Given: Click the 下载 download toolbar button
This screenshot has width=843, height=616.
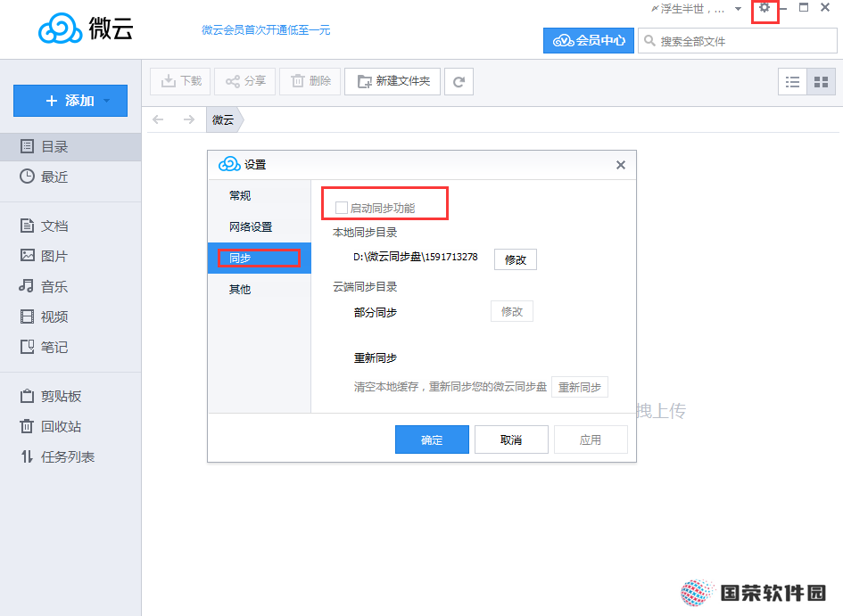Looking at the screenshot, I should click(180, 82).
